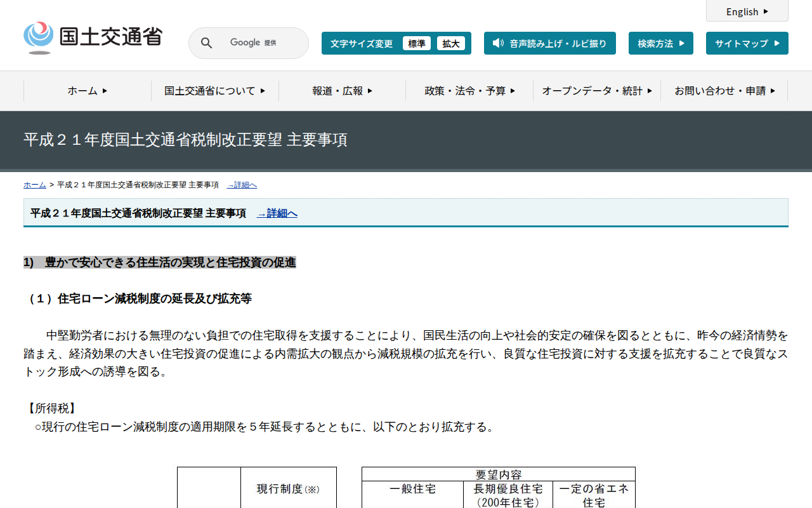The height and width of the screenshot is (508, 812).
Task: Click the 【所得税】 label
Action: [51, 408]
